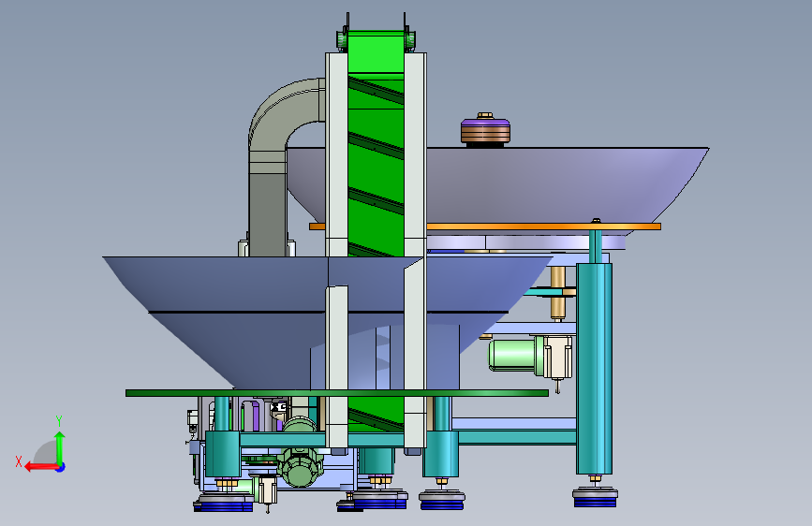Click the blue Z axis dot on triad
Screen dimensions: 812x526
pos(61,467)
